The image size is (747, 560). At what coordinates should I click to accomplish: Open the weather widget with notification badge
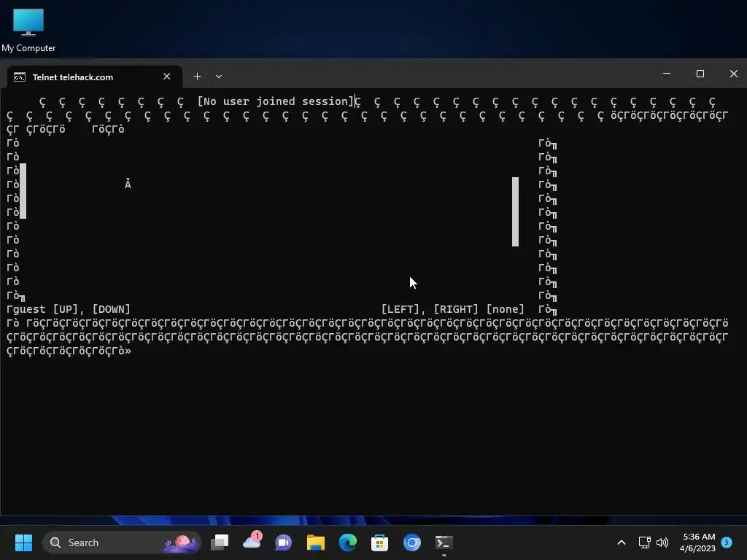click(252, 542)
